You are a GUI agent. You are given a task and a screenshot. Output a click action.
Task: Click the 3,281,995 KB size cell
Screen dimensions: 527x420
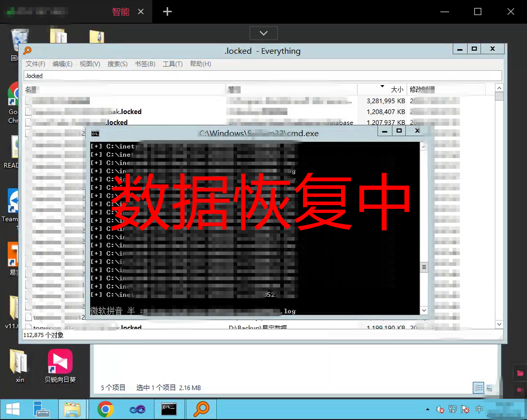(x=386, y=101)
